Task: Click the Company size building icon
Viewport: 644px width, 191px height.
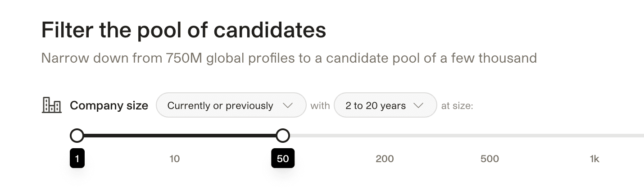Action: [x=51, y=105]
